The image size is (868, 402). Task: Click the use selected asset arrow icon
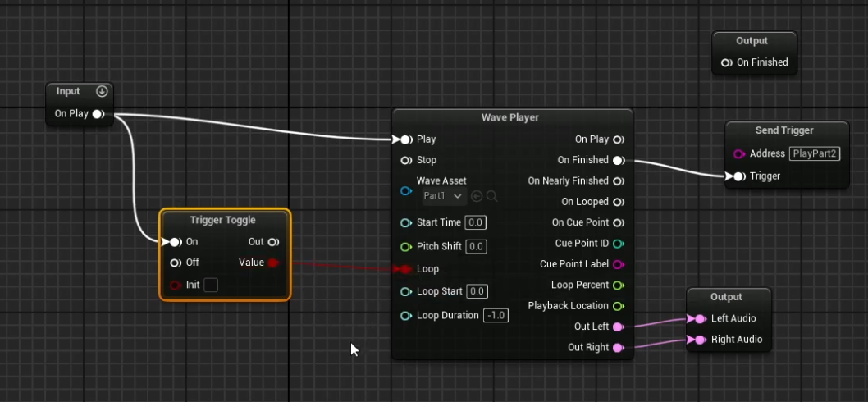[477, 196]
